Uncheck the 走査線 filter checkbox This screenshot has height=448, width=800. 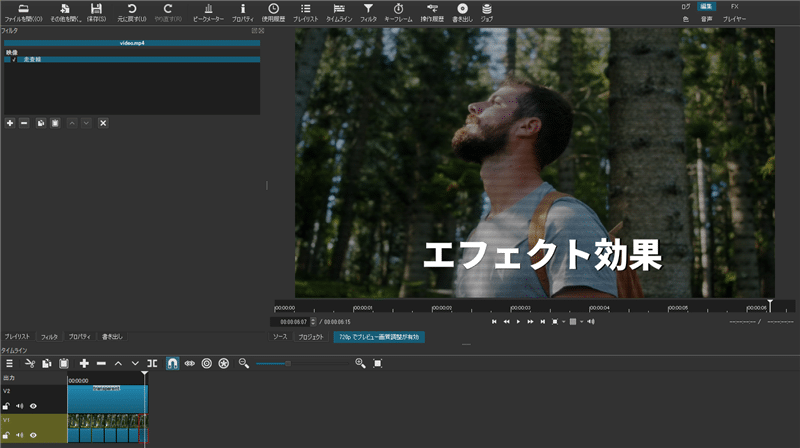pos(14,60)
